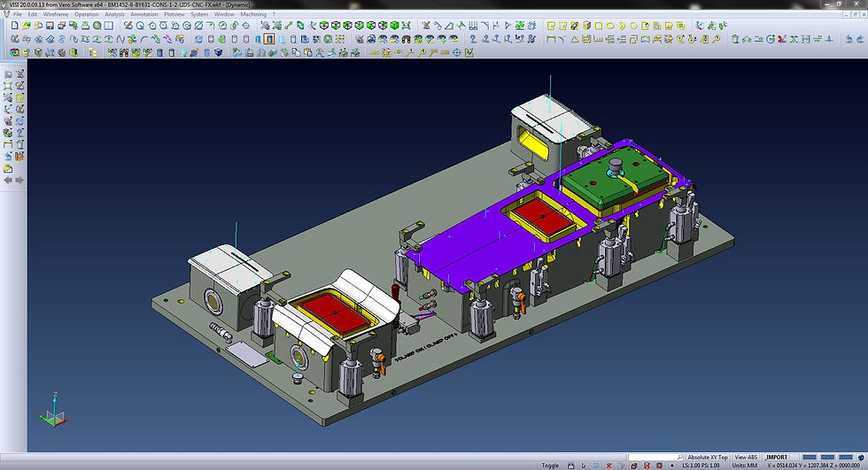
Task: Click the yellow triangle icon in second toolbar row
Action: [575, 39]
